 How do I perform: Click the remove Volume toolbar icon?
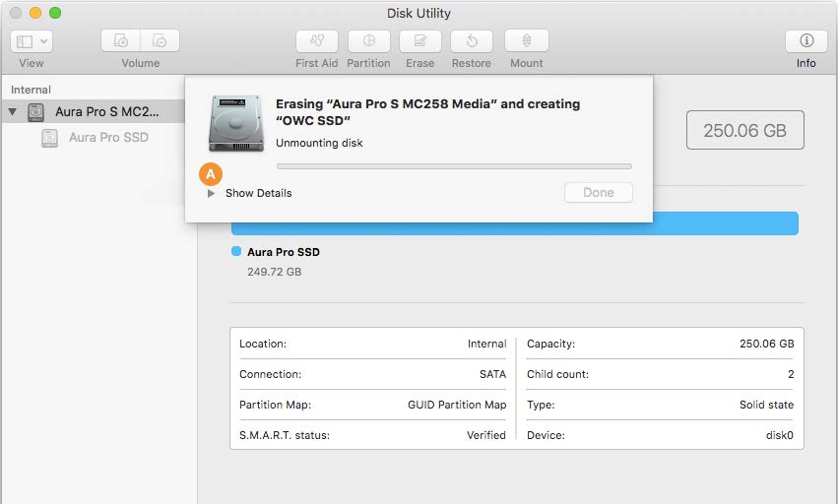point(160,40)
